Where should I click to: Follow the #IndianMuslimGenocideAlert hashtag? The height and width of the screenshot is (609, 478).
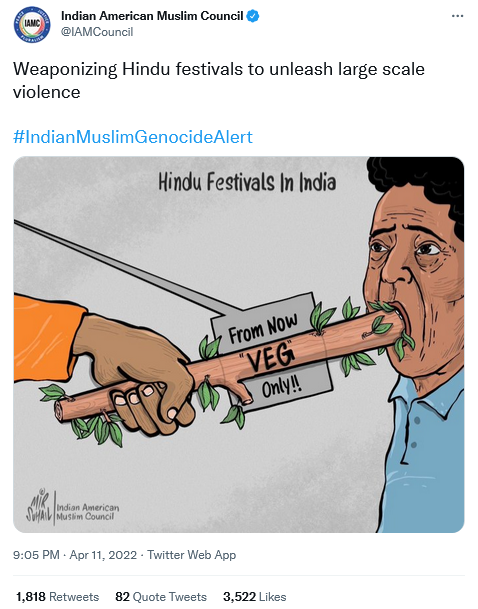[133, 137]
